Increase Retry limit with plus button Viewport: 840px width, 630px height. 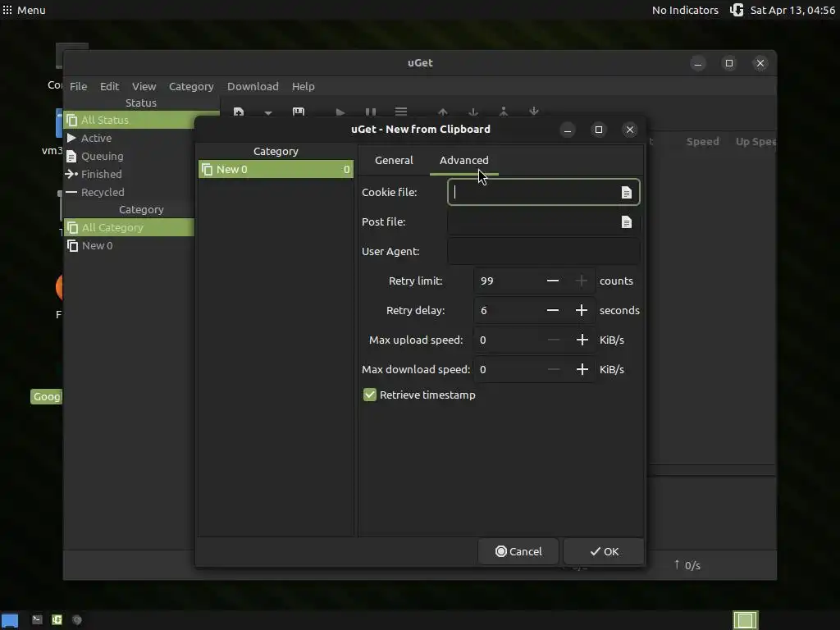click(x=582, y=281)
